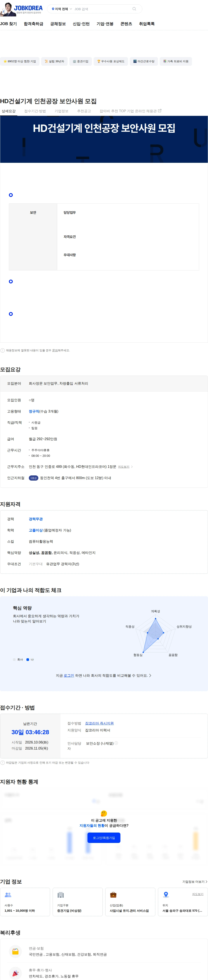The width and height of the screenshot is (208, 980).
Task: Click the 고졸이상 education link
Action: (x=36, y=530)
